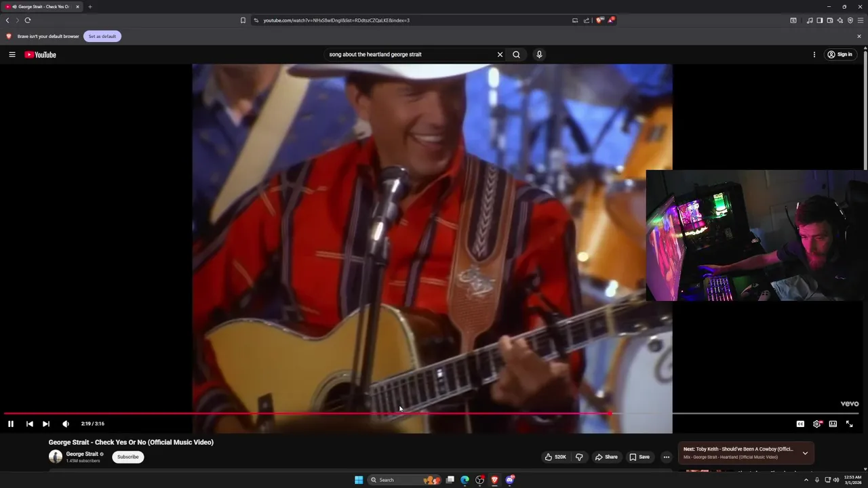
Task: Set Brave as default browser
Action: click(x=102, y=36)
